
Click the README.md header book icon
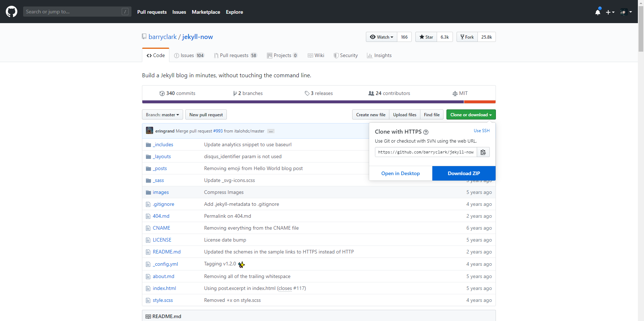[148, 316]
